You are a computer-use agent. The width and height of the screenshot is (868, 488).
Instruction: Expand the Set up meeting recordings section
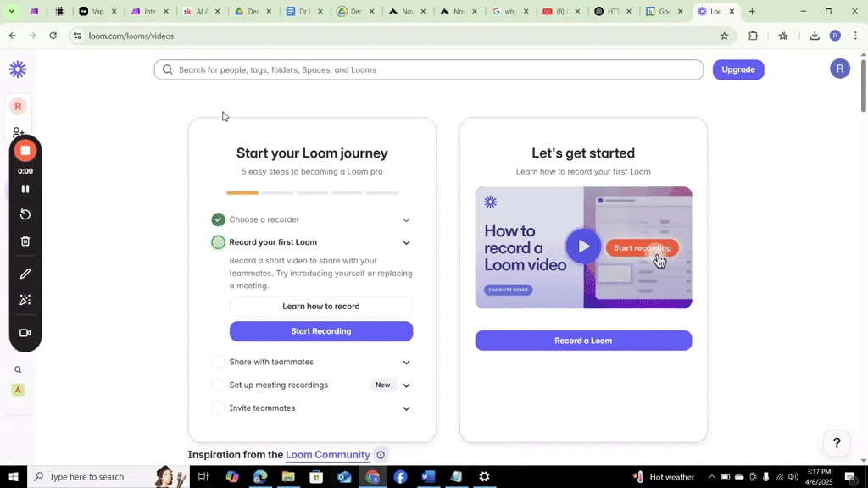[x=406, y=385]
